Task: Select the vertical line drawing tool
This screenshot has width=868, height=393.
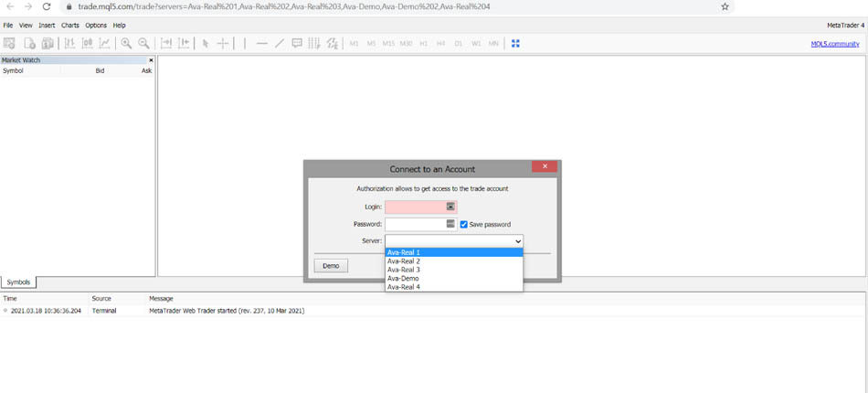Action: [245, 43]
